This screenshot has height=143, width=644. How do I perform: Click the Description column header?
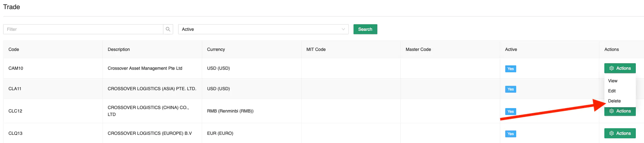[119, 49]
